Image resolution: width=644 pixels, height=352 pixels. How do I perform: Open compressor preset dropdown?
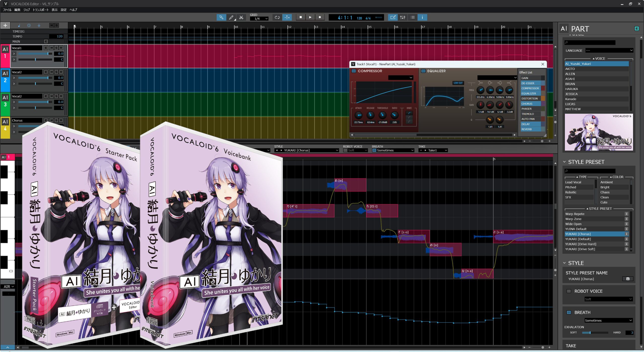tap(400, 77)
